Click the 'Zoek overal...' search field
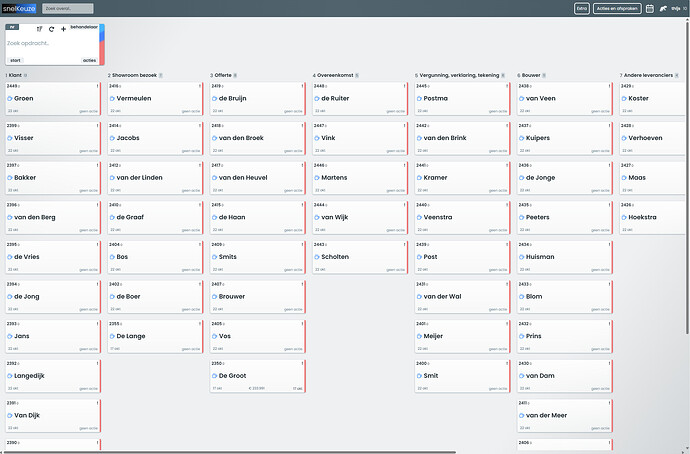The image size is (690, 454). (68, 8)
